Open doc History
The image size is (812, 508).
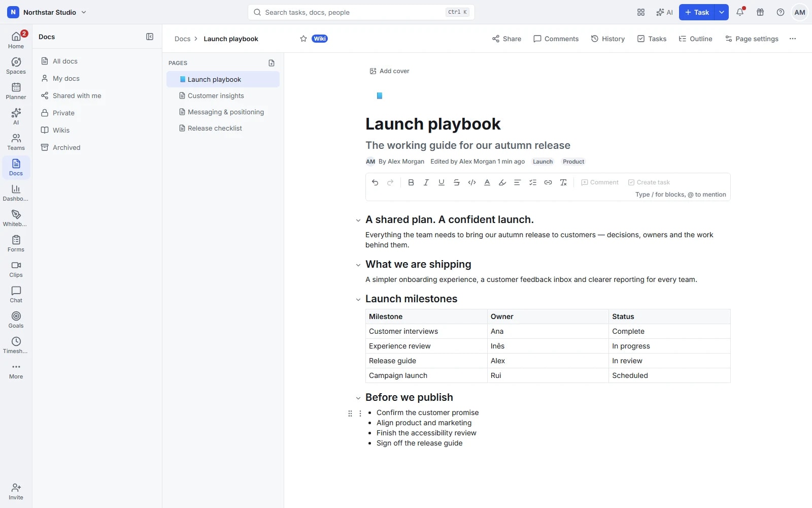click(608, 39)
